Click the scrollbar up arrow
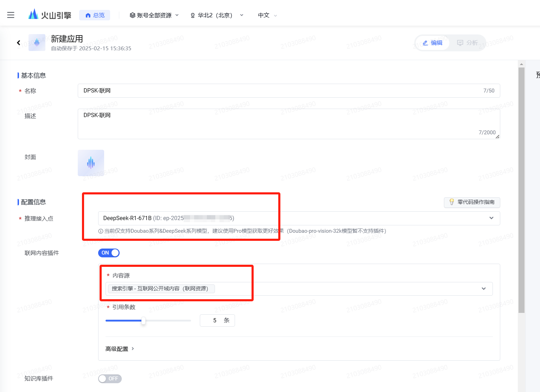540x392 pixels. 522,64
